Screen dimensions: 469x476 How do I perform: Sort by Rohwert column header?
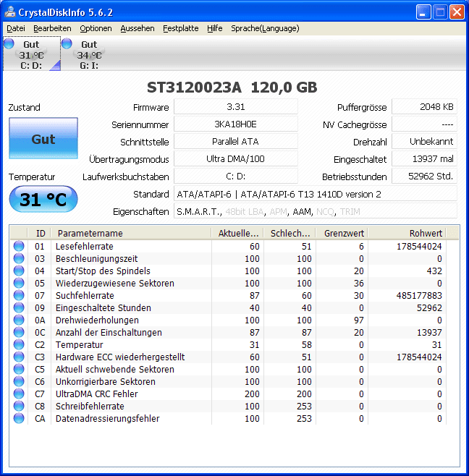click(407, 233)
